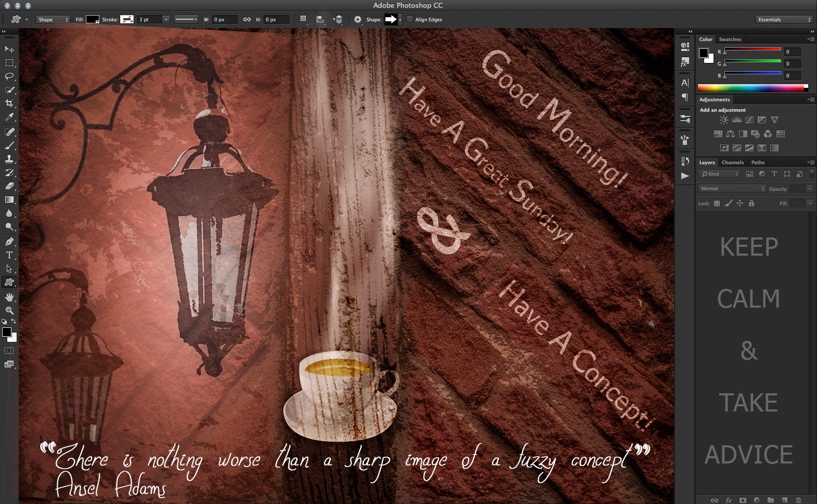
Task: Open the tool preset picker arrow
Action: tap(27, 20)
